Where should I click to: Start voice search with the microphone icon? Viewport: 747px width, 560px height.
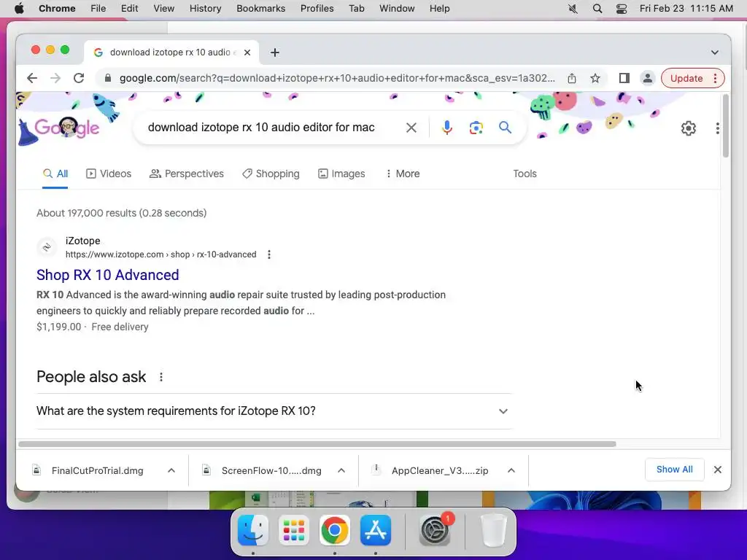click(x=447, y=128)
